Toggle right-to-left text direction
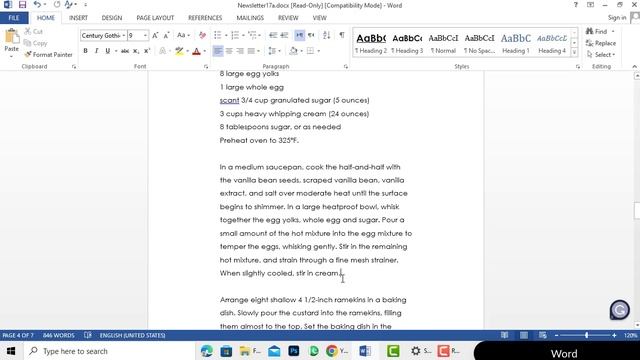The width and height of the screenshot is (640, 360). (x=311, y=36)
